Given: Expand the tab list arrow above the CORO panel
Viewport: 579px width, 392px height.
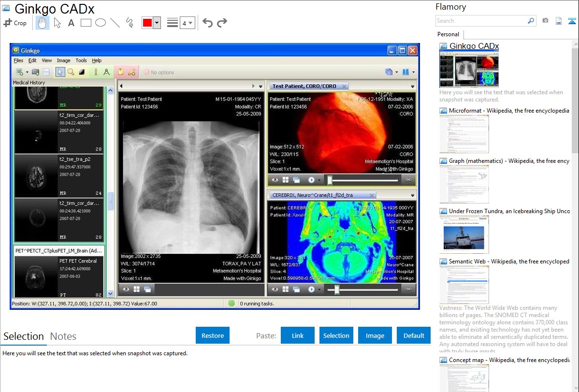Looking at the screenshot, I should 412,86.
